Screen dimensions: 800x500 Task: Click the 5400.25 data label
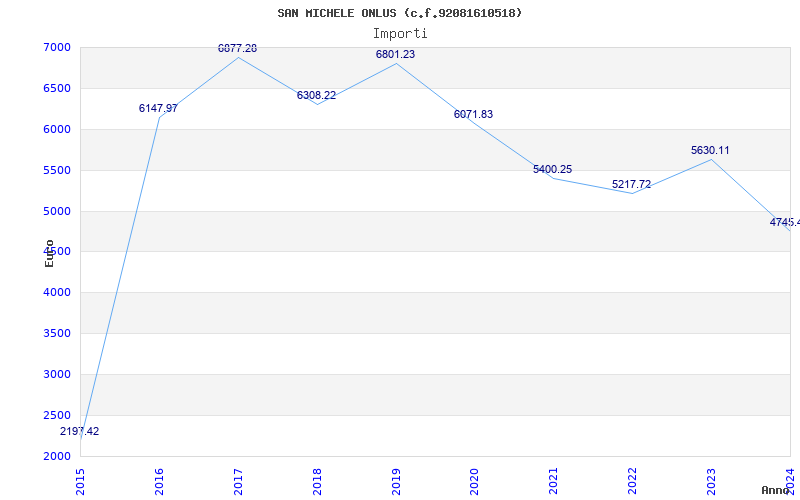tap(553, 169)
